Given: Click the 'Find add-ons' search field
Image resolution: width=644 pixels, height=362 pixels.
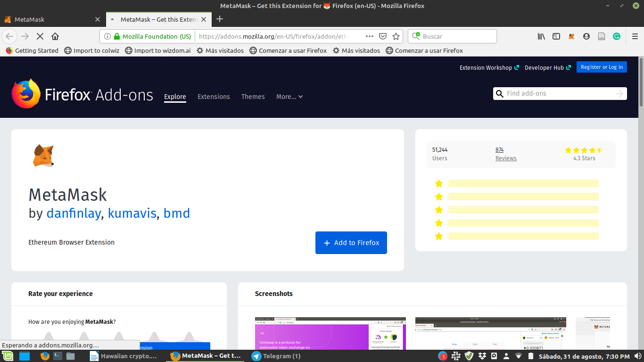Looking at the screenshot, I should click(x=560, y=94).
